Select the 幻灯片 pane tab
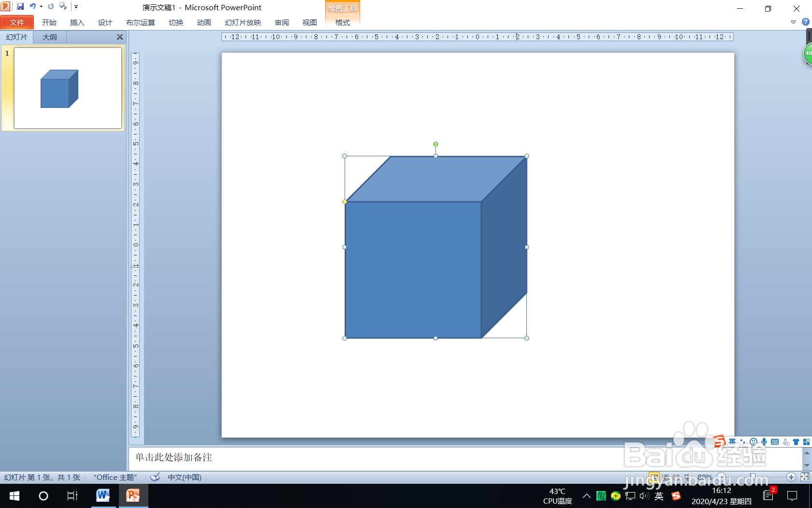Image resolution: width=812 pixels, height=508 pixels. pyautogui.click(x=16, y=37)
